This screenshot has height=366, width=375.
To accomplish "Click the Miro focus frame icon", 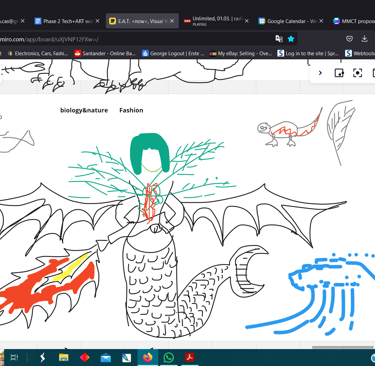I will (x=357, y=73).
